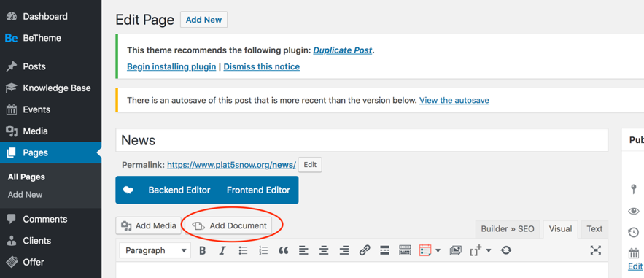644x278 pixels.
Task: Click into the News title field
Action: [x=362, y=140]
